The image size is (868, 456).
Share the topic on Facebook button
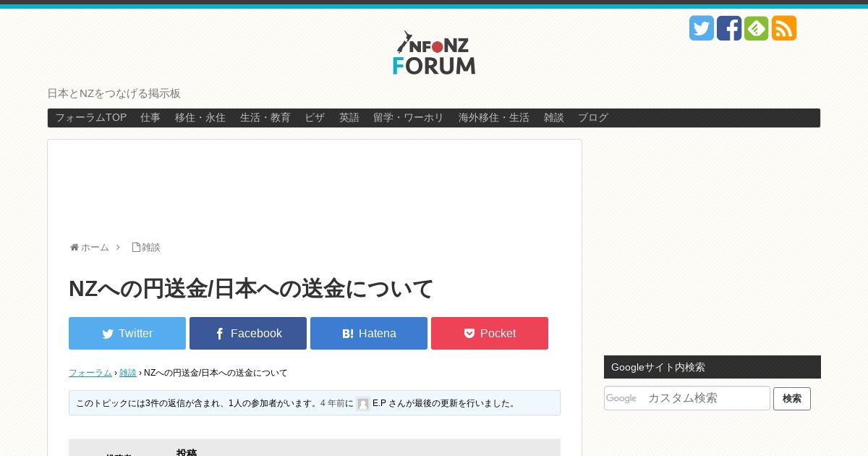248,333
